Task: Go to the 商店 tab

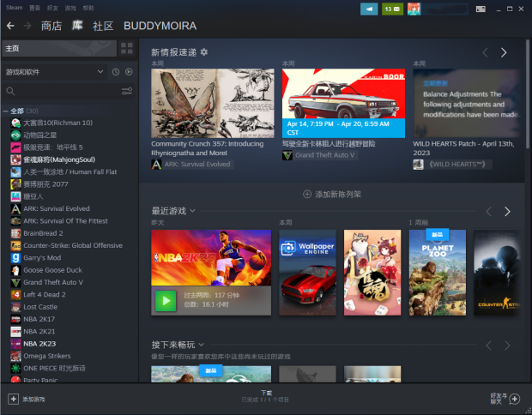Action: (51, 26)
